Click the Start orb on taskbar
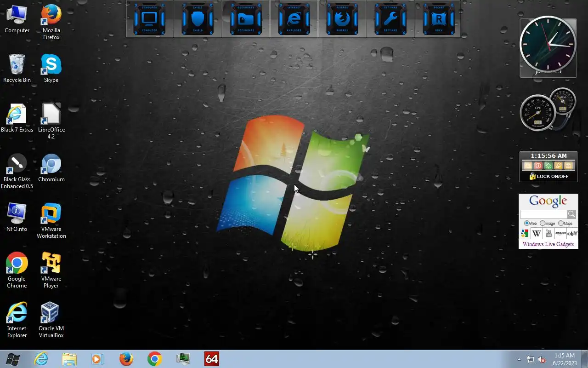Image resolution: width=588 pixels, height=368 pixels. (x=13, y=359)
